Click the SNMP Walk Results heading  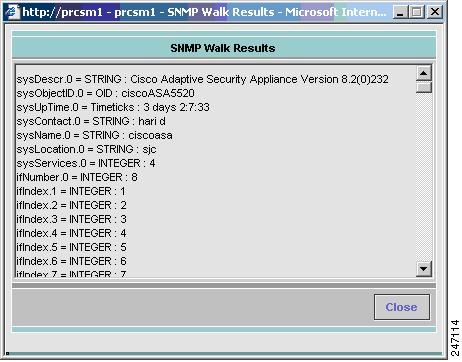223,48
